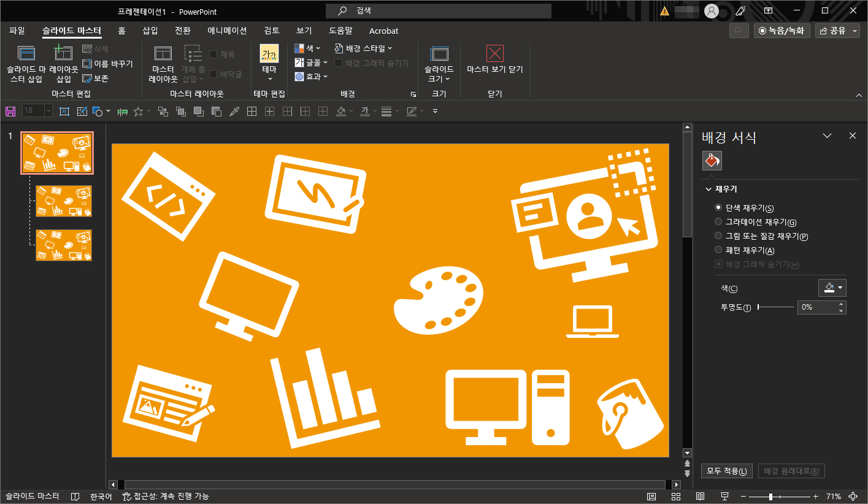Collapse the ribbon chevron

coord(858,94)
